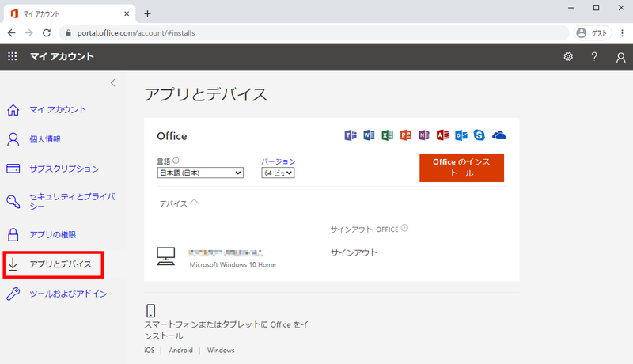
Task: Open the 64 ビット version dropdown
Action: point(278,173)
